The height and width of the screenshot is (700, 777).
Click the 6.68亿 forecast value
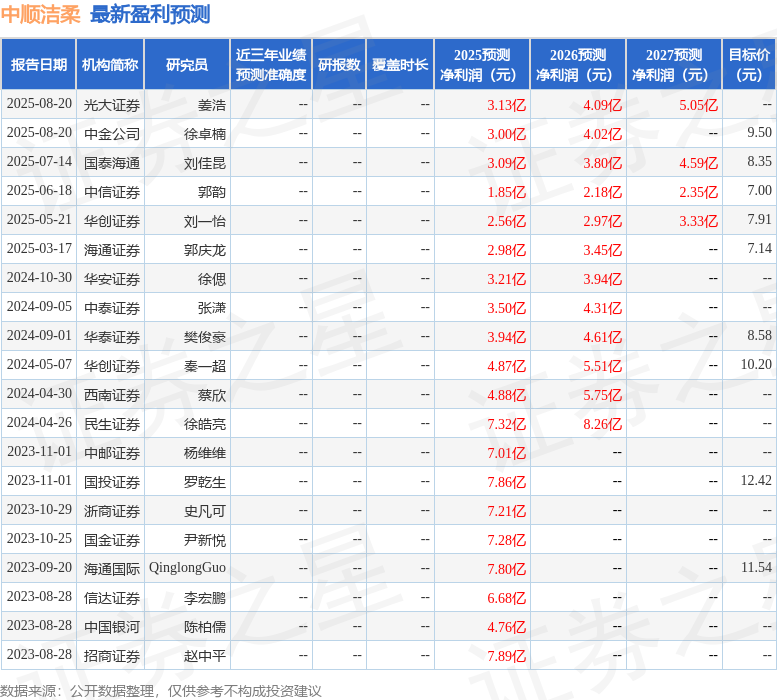[x=506, y=598]
